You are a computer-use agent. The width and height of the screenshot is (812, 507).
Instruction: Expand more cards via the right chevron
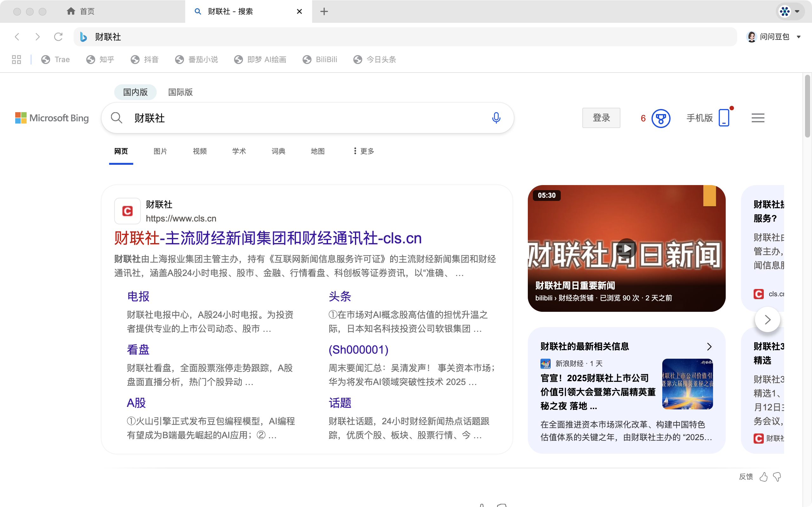[767, 319]
